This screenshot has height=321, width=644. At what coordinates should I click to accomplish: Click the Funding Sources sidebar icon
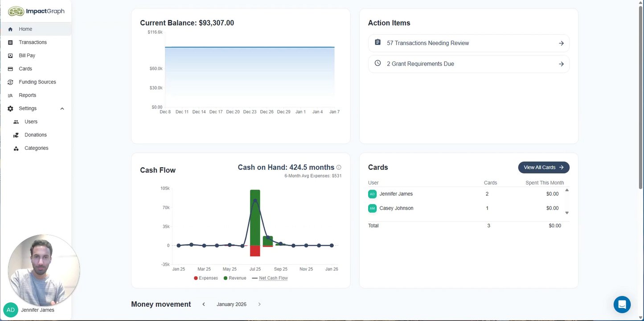coord(10,82)
